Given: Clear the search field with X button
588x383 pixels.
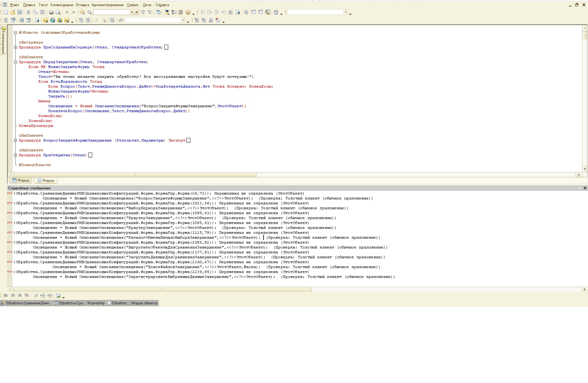Looking at the screenshot, I should [x=137, y=12].
